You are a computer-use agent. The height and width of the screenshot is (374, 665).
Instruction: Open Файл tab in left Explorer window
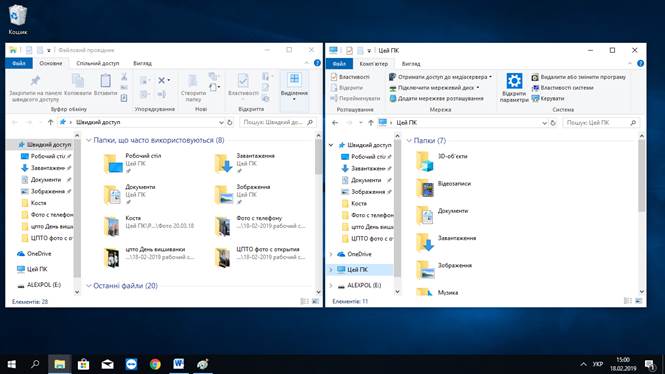19,63
